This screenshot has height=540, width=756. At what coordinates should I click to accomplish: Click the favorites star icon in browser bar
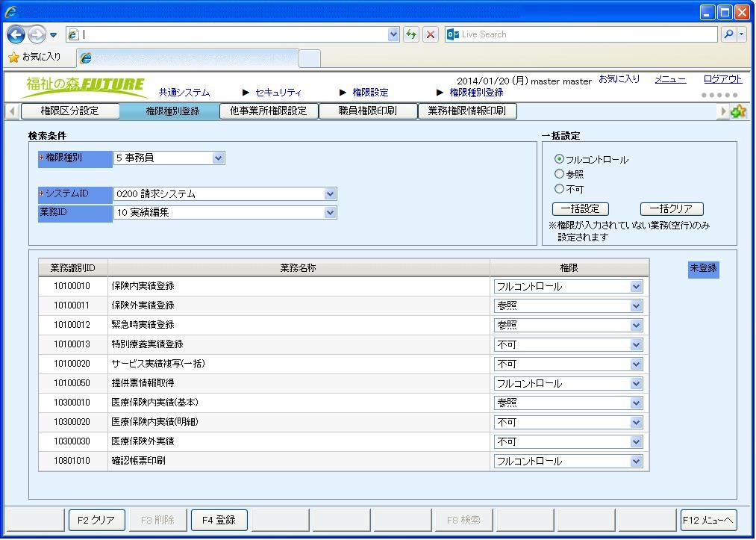click(14, 58)
